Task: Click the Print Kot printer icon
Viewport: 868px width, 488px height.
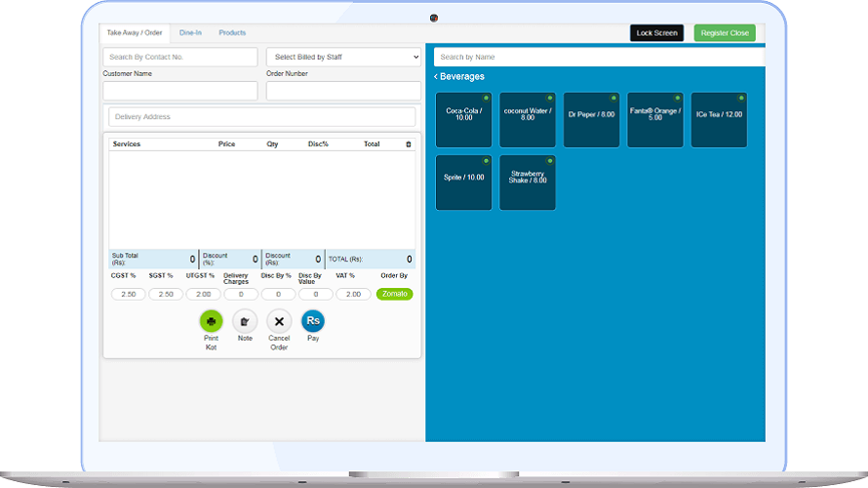Action: (x=211, y=321)
